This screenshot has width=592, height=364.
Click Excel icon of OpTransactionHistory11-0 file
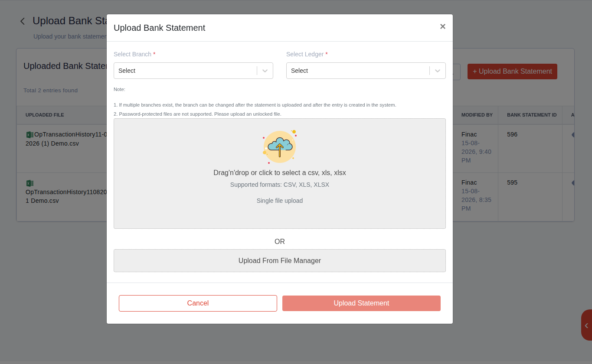pos(29,135)
